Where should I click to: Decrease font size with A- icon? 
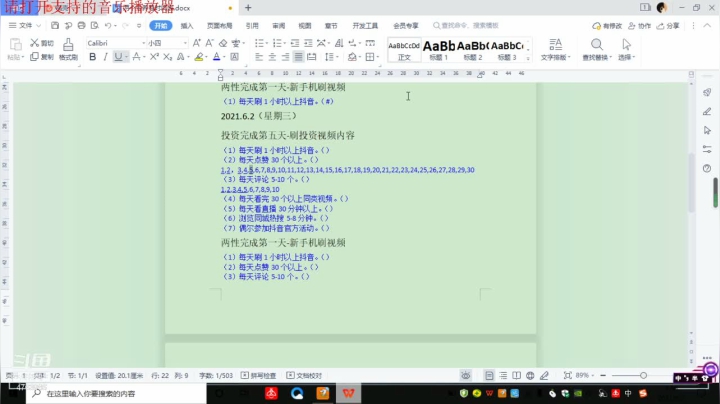pos(209,43)
